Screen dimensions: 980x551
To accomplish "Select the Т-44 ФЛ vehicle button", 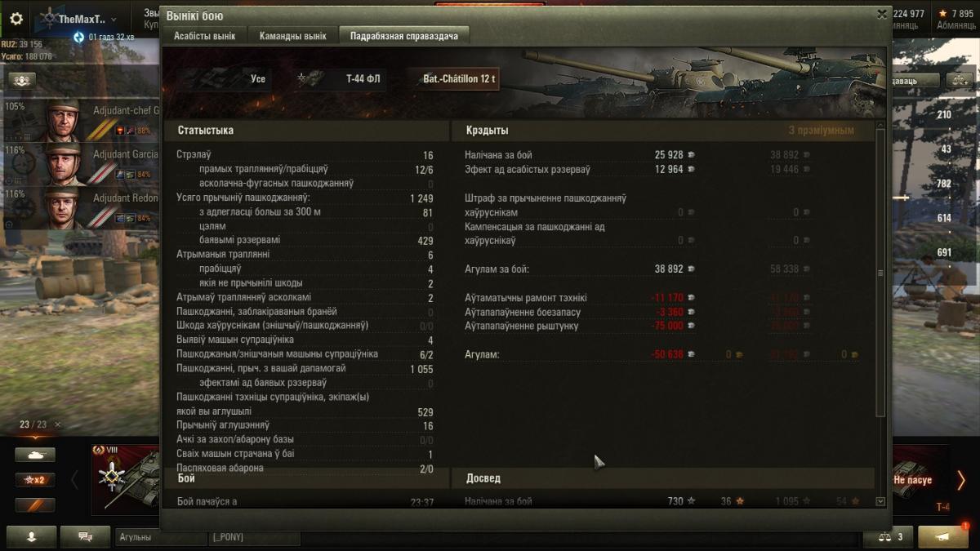I will [x=341, y=79].
